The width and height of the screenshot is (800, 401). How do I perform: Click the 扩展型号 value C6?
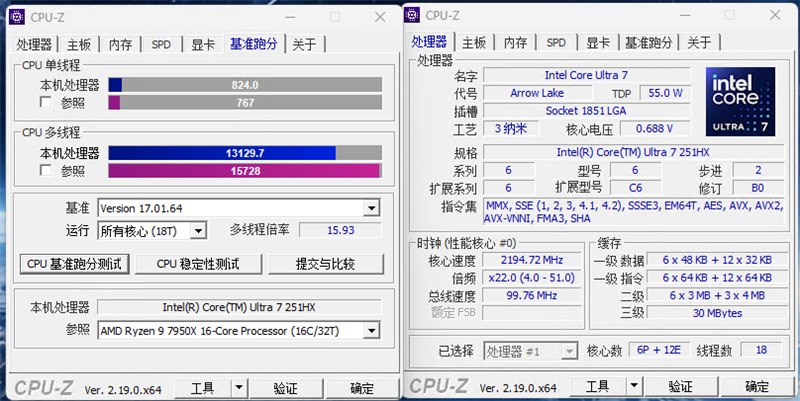click(635, 188)
